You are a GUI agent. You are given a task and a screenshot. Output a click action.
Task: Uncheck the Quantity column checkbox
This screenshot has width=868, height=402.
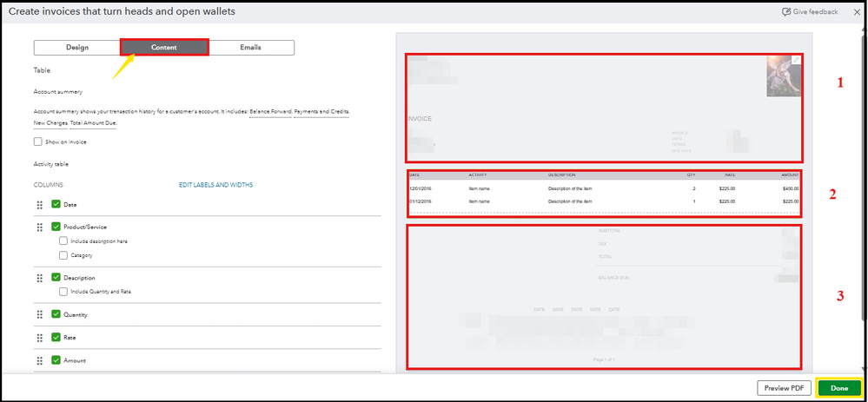(56, 314)
